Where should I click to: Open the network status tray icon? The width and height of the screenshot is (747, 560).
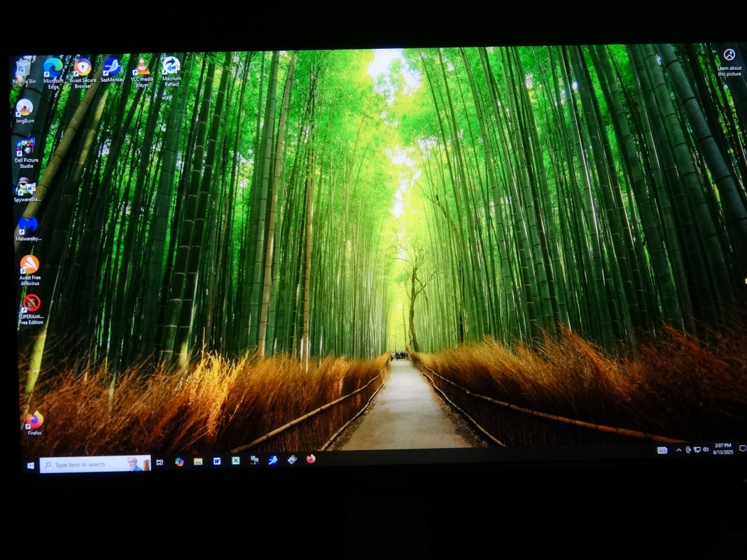coord(697,449)
